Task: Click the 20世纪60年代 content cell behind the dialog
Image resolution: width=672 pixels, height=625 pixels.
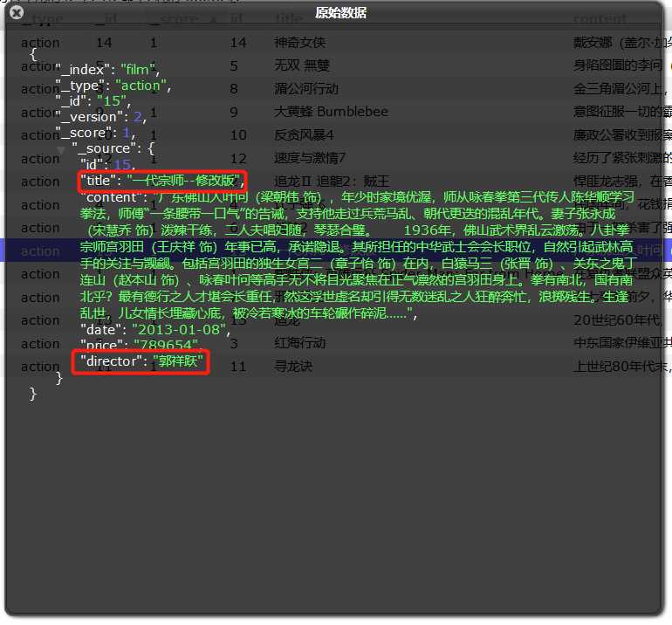Action: pyautogui.click(x=618, y=319)
